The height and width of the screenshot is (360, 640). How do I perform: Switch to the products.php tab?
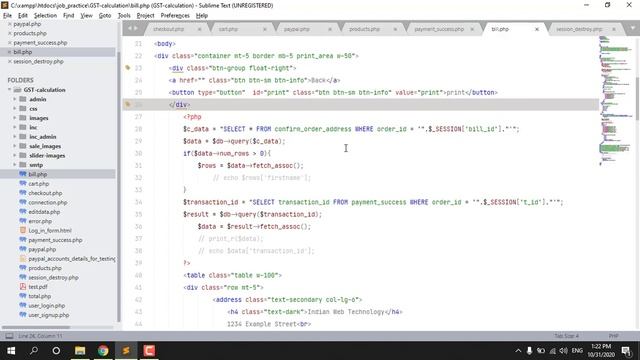pyautogui.click(x=364, y=29)
